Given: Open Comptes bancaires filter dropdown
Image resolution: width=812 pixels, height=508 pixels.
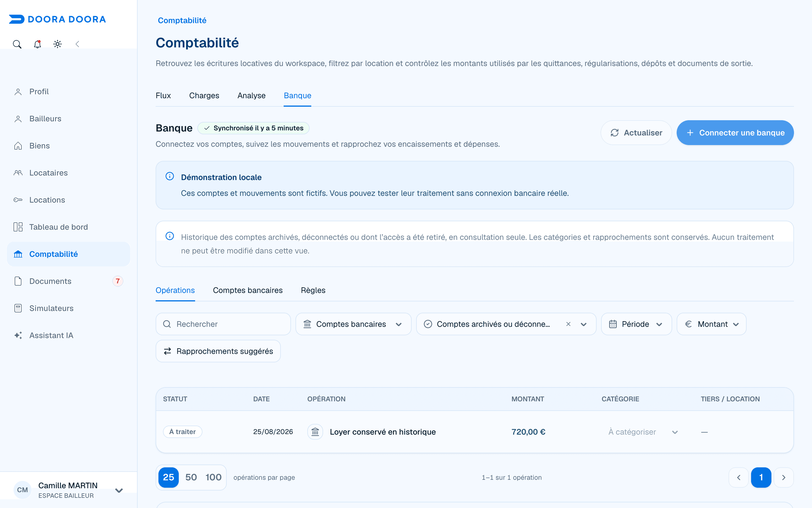Looking at the screenshot, I should 353,324.
